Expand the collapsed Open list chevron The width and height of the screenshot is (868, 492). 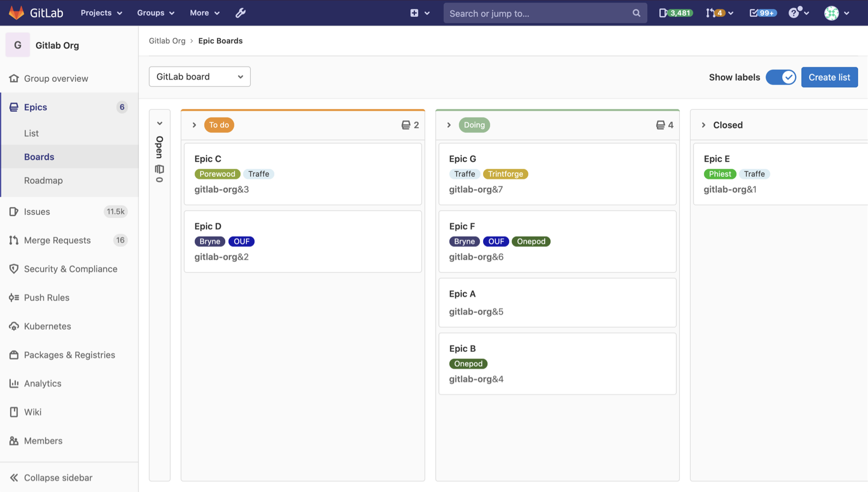pyautogui.click(x=160, y=123)
